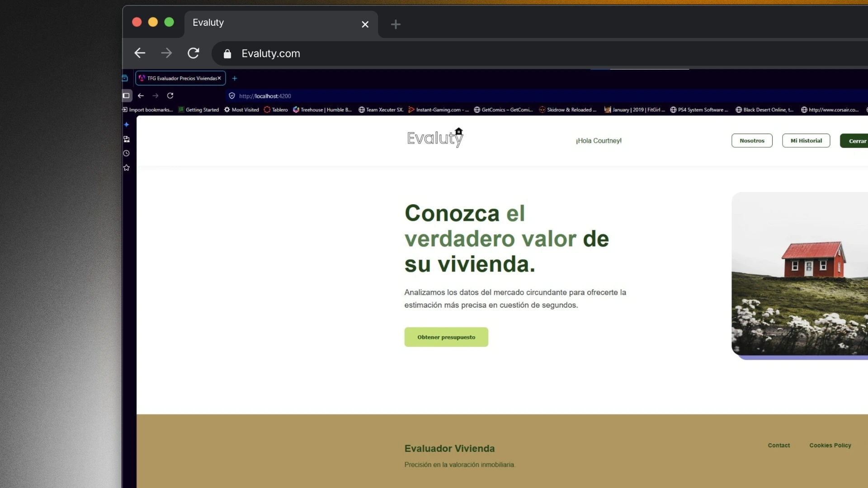
Task: Open the bookmarks star icon in the sidebar
Action: pos(127,168)
